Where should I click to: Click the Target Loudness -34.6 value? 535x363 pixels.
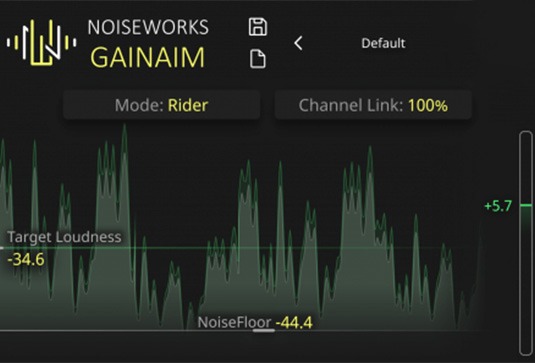point(26,260)
